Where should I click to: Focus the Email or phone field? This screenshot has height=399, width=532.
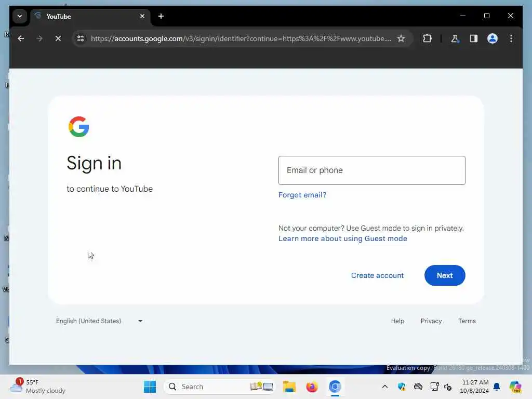coord(371,170)
